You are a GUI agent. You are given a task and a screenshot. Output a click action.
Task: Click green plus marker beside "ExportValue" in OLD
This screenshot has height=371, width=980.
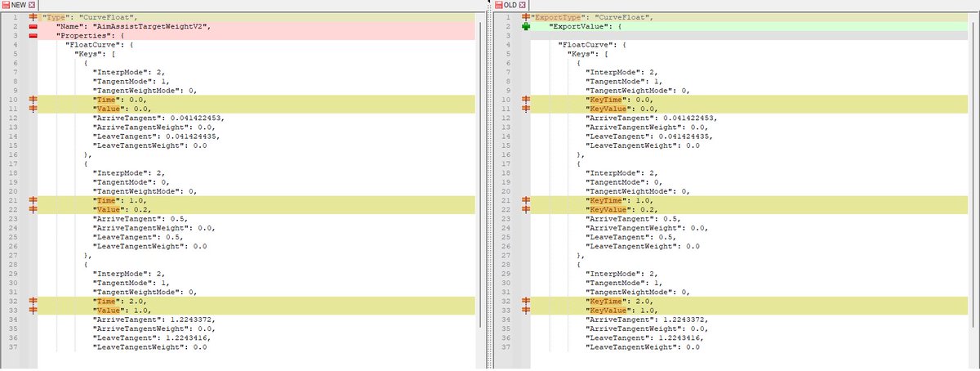(x=525, y=26)
